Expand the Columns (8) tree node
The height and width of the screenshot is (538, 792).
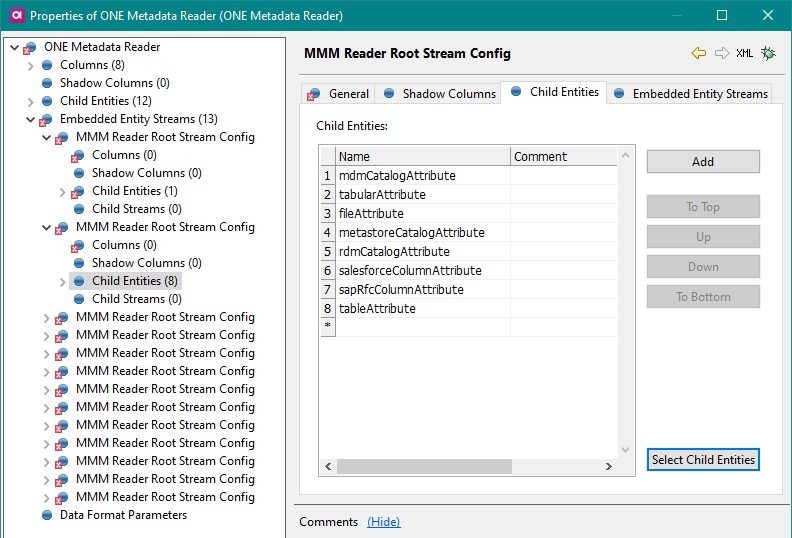[x=30, y=65]
